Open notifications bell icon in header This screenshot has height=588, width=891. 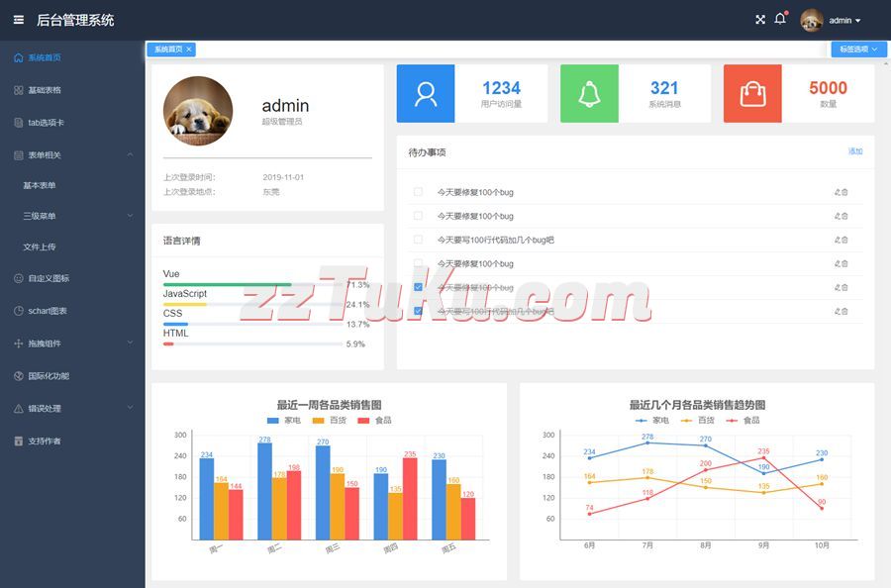point(780,19)
